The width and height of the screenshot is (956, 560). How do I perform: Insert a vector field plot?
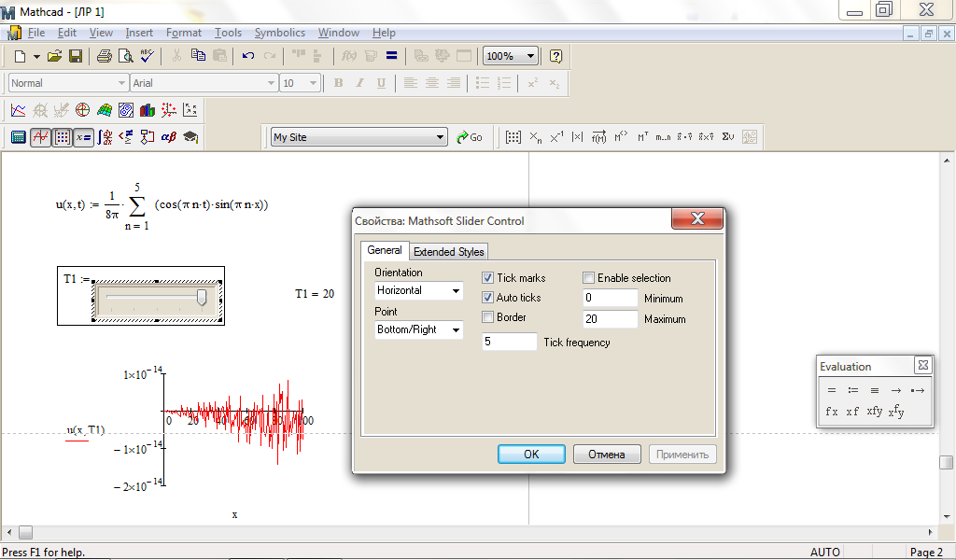(x=190, y=110)
